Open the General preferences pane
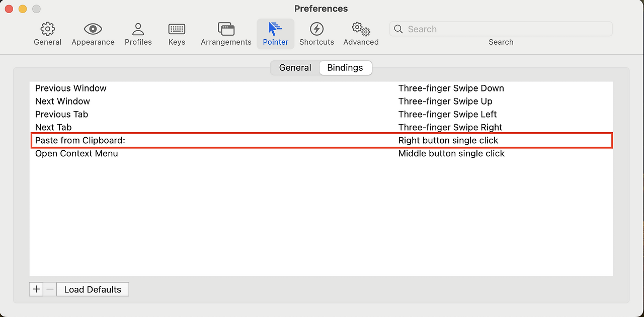 click(x=47, y=33)
